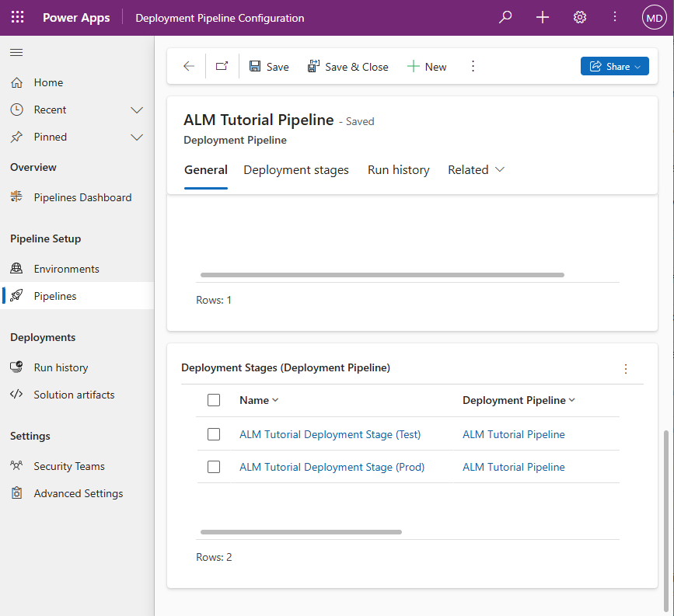Click the Power Apps brand title

tap(76, 18)
